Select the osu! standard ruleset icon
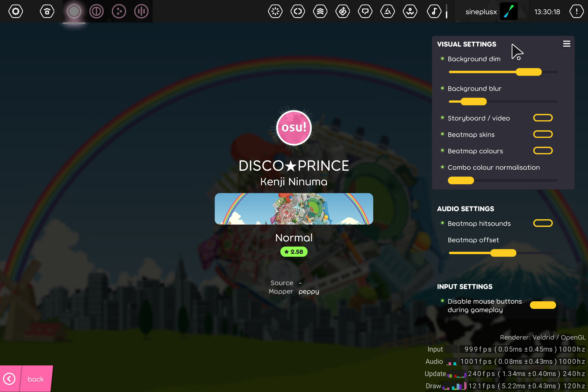Viewport: 588px width, 392px height. point(74,11)
